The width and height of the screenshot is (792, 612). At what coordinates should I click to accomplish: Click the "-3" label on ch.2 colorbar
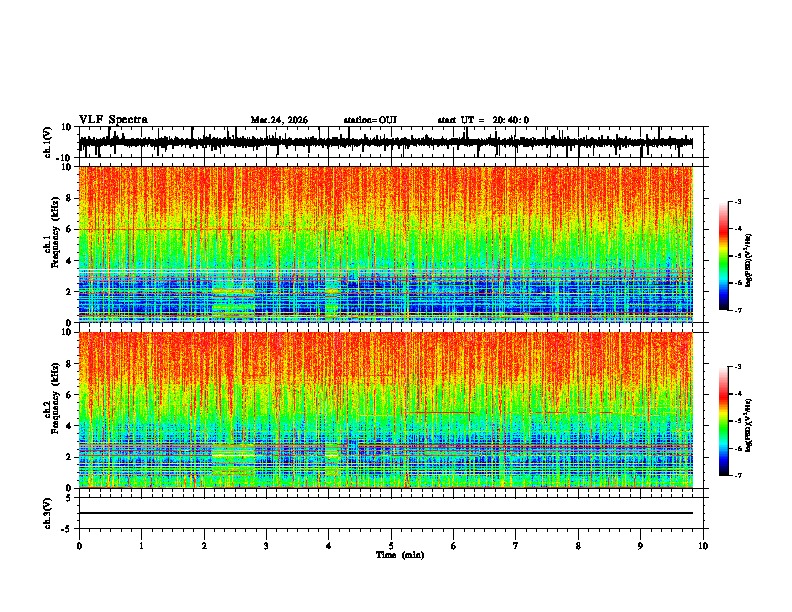[738, 367]
